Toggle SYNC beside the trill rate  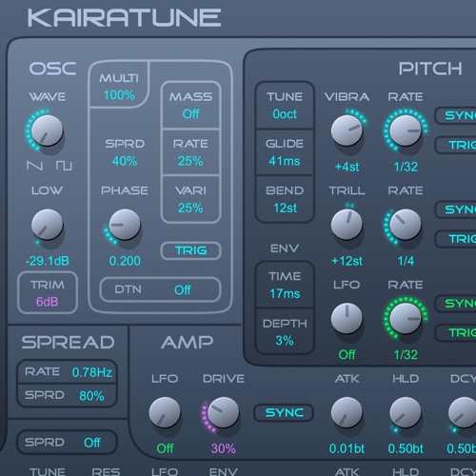pyautogui.click(x=455, y=209)
